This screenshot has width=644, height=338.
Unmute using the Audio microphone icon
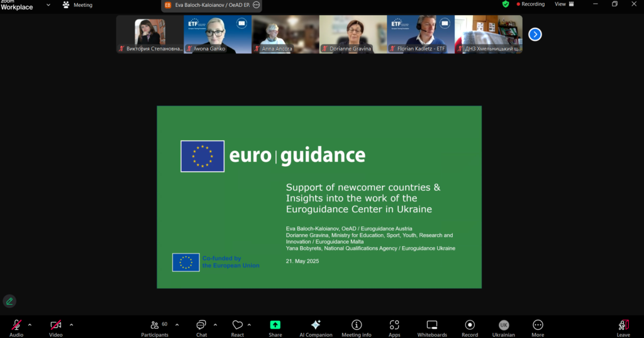coord(16,325)
